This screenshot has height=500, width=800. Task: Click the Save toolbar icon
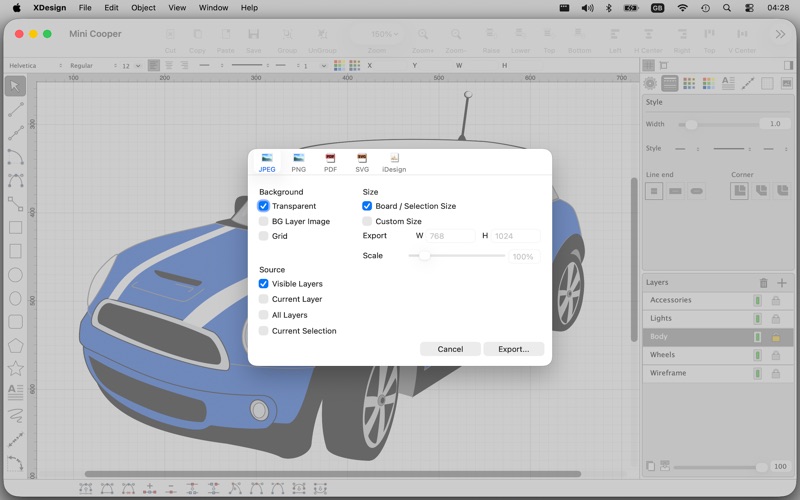click(254, 35)
